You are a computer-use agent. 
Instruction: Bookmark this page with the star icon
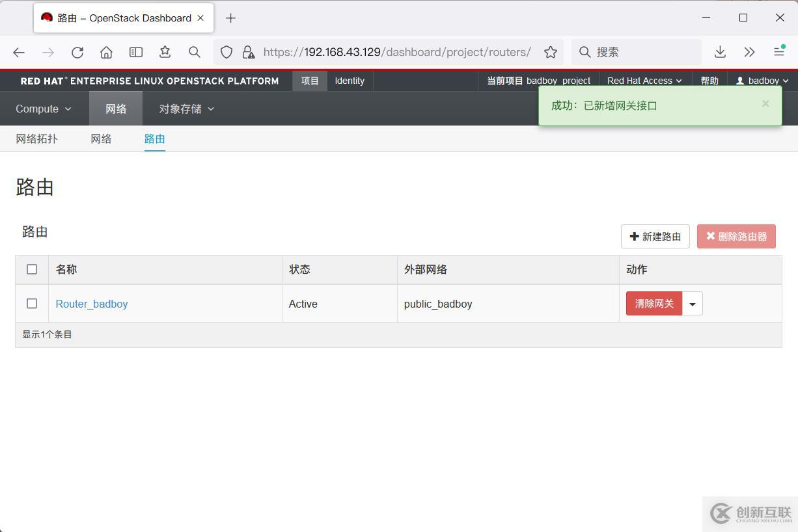[x=551, y=52]
